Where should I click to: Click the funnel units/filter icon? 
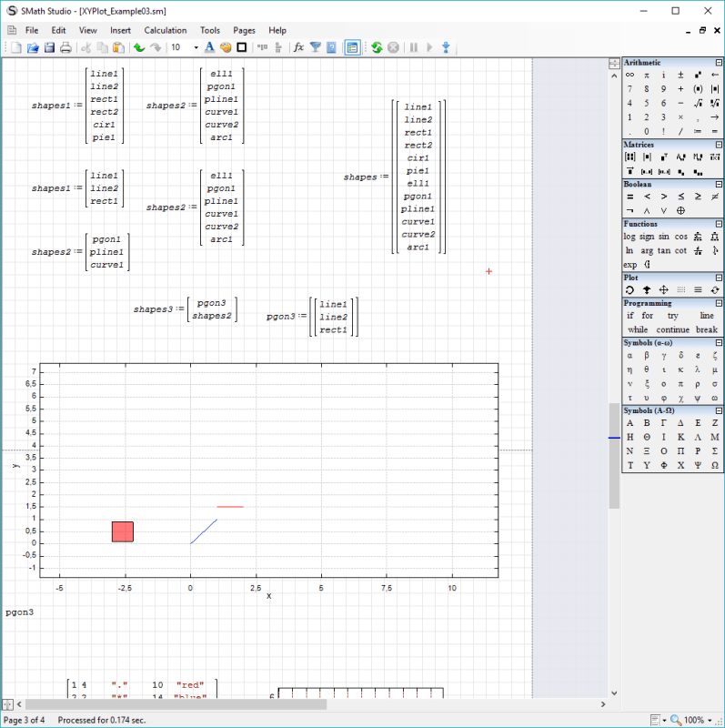315,47
